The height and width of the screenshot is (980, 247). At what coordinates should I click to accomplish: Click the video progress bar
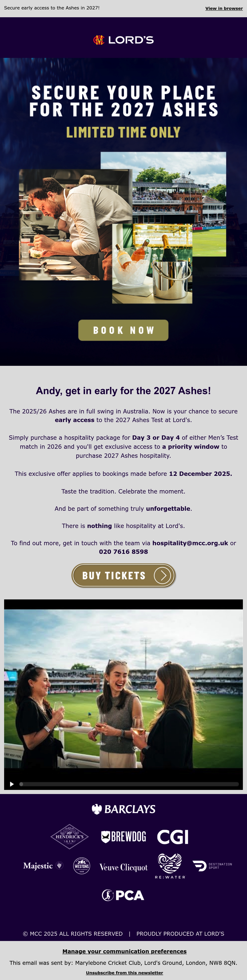[x=129, y=784]
